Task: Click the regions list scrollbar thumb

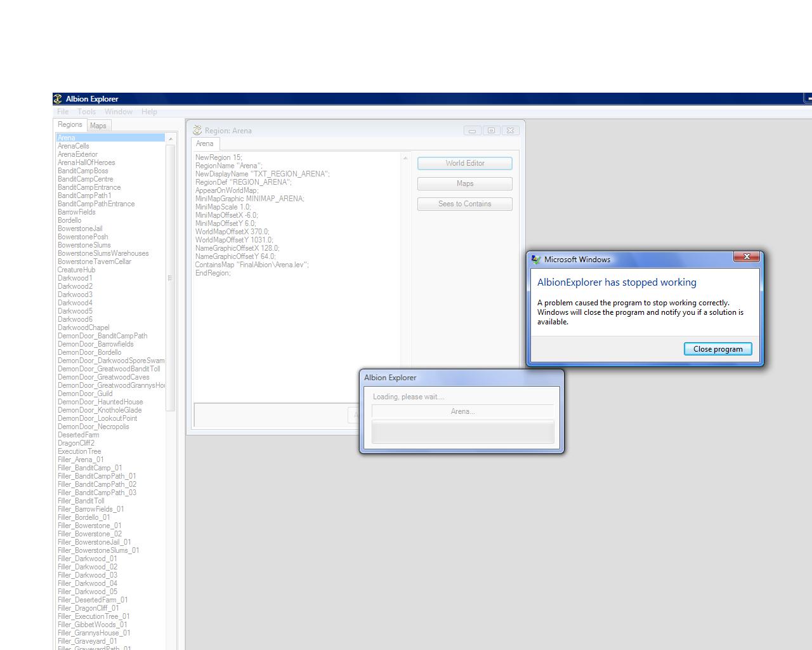Action: click(x=170, y=277)
